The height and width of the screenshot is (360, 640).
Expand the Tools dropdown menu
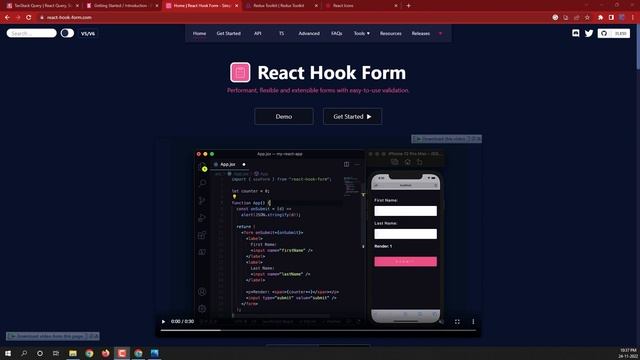coord(362,33)
